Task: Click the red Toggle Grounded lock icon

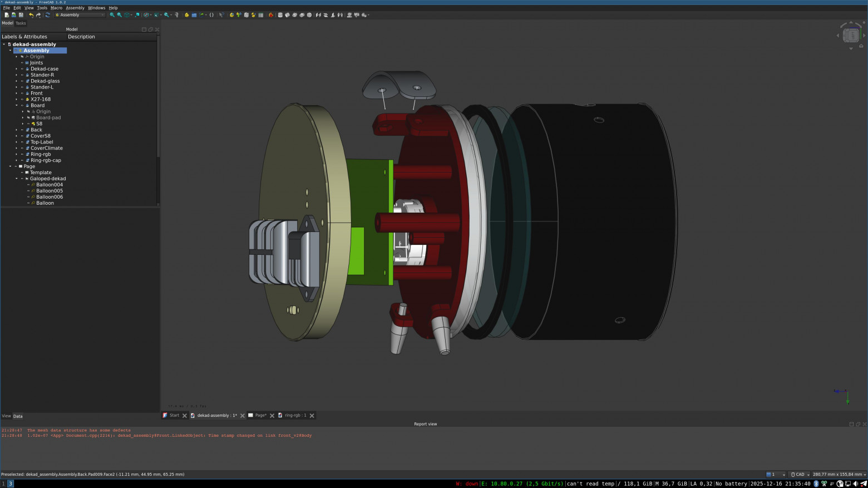Action: (x=271, y=15)
